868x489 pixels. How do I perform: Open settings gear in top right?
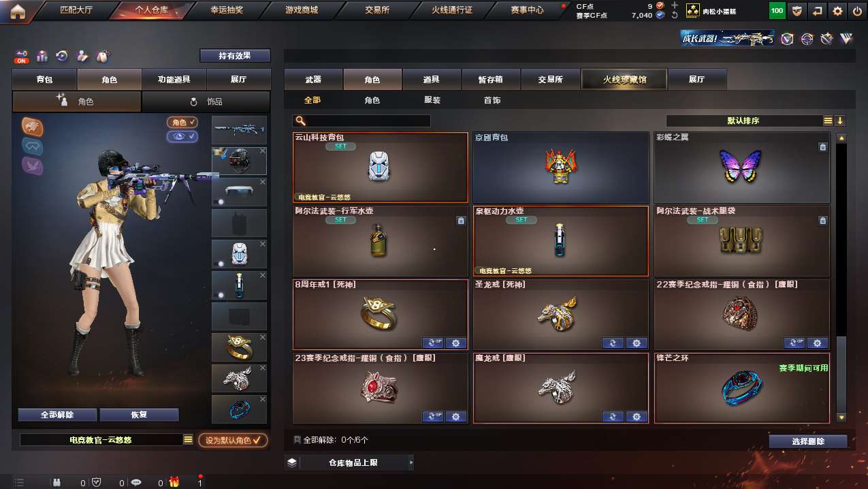[837, 11]
